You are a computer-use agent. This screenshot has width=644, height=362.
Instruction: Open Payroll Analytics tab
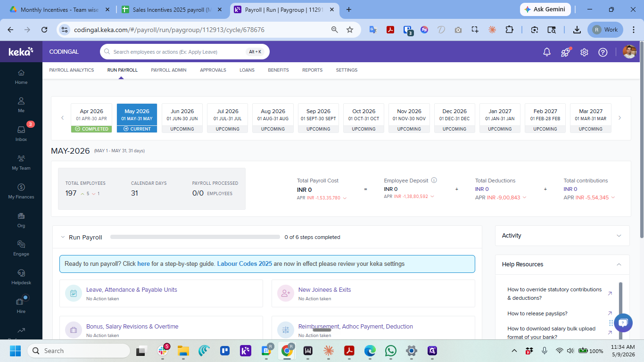pos(72,70)
